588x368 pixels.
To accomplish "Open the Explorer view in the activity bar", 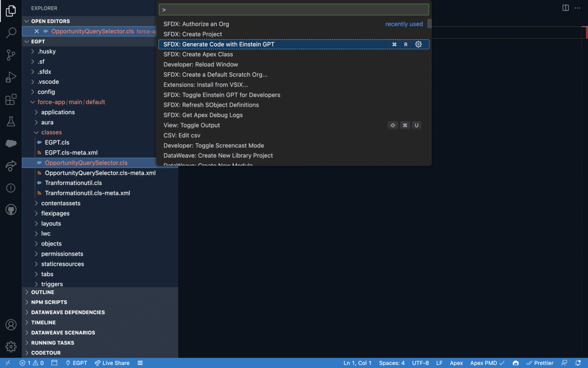I will 11,11.
